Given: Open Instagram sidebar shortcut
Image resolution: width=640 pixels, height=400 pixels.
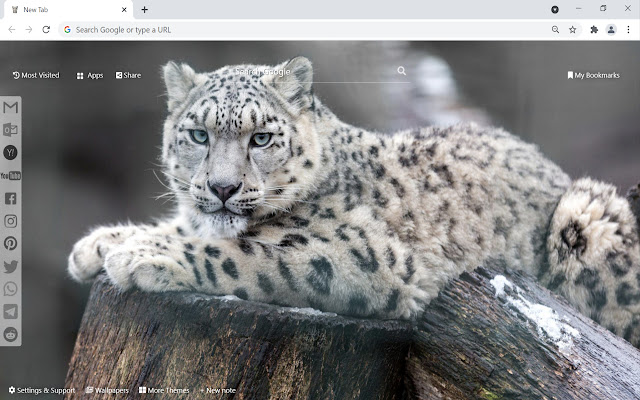Looking at the screenshot, I should pos(11,221).
